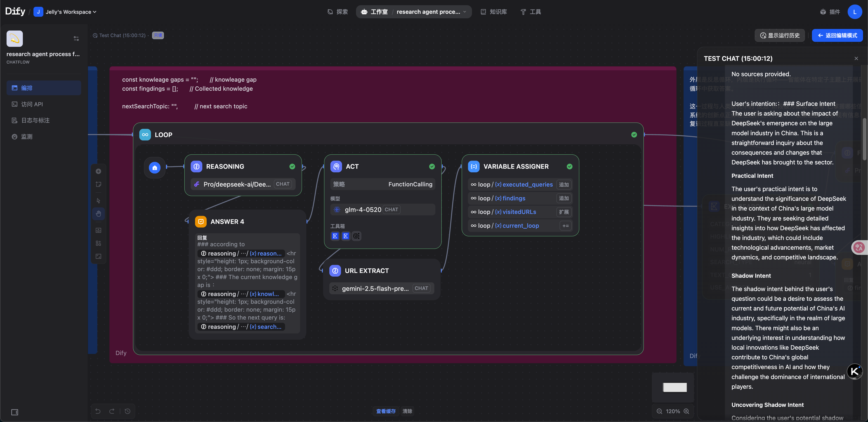Click the Dify logo
The width and height of the screenshot is (868, 422).
coord(15,12)
